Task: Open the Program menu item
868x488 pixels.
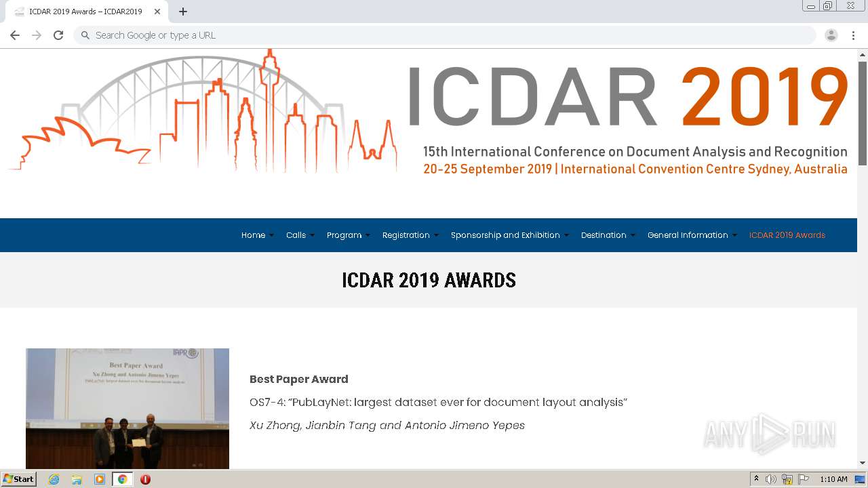Action: click(x=344, y=235)
